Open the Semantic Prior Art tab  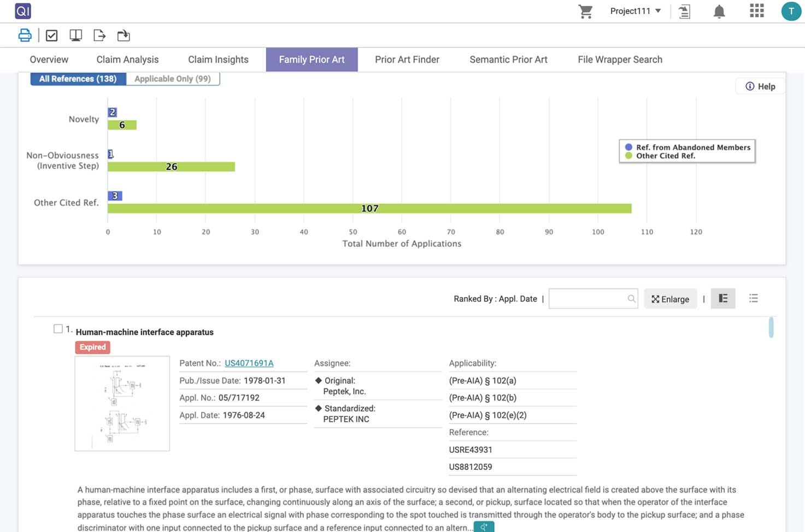508,60
